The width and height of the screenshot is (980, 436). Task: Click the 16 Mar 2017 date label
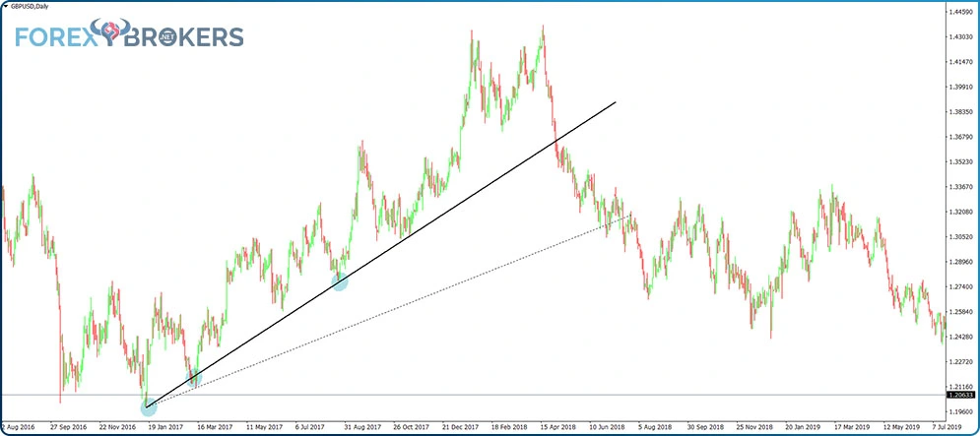click(x=215, y=426)
